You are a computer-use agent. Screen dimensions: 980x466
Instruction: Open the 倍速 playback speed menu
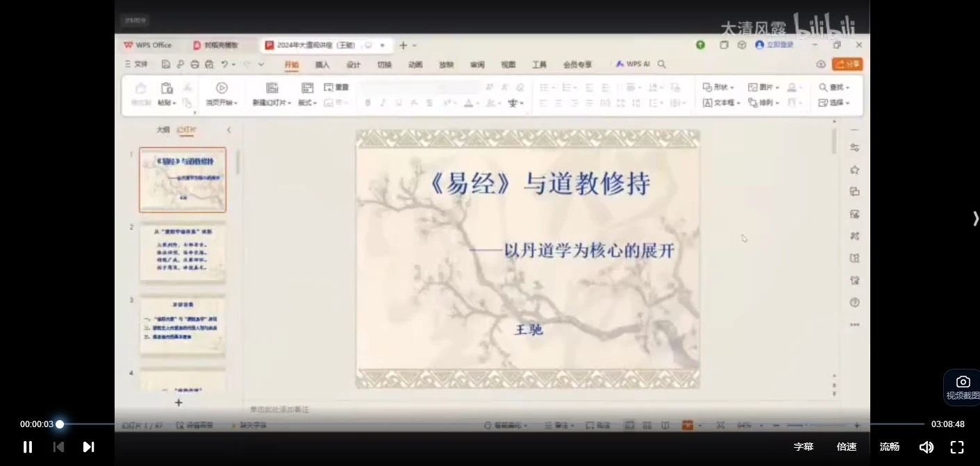click(x=847, y=447)
